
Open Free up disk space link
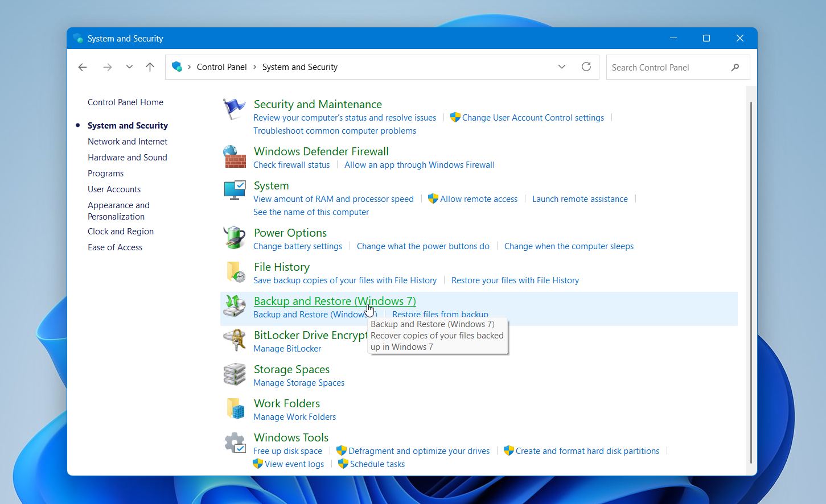(287, 451)
